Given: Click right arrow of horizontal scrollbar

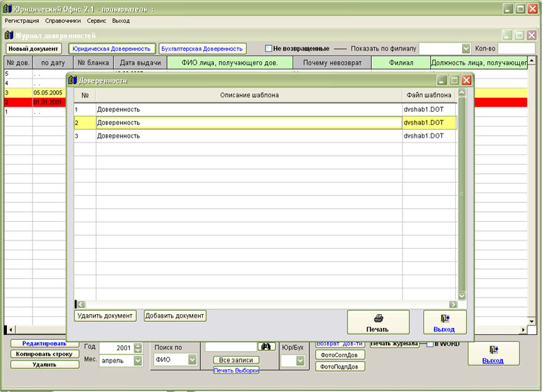Looking at the screenshot, I should click(x=452, y=304).
